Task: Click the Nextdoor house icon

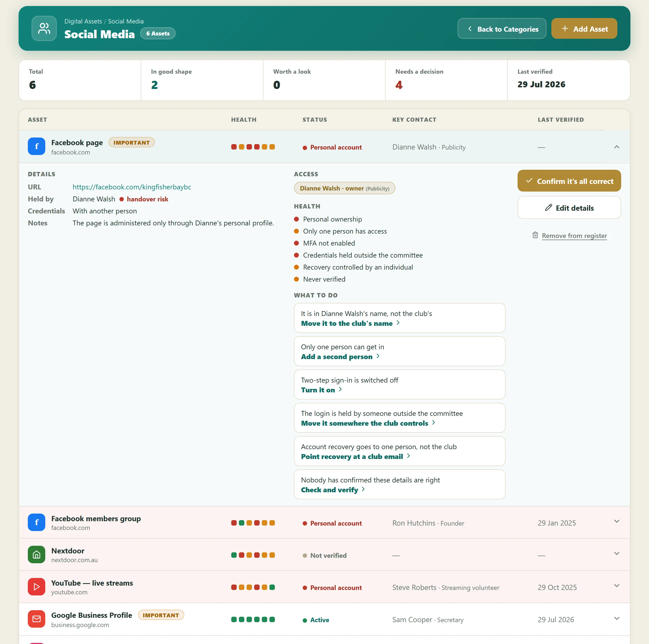Action: (37, 554)
